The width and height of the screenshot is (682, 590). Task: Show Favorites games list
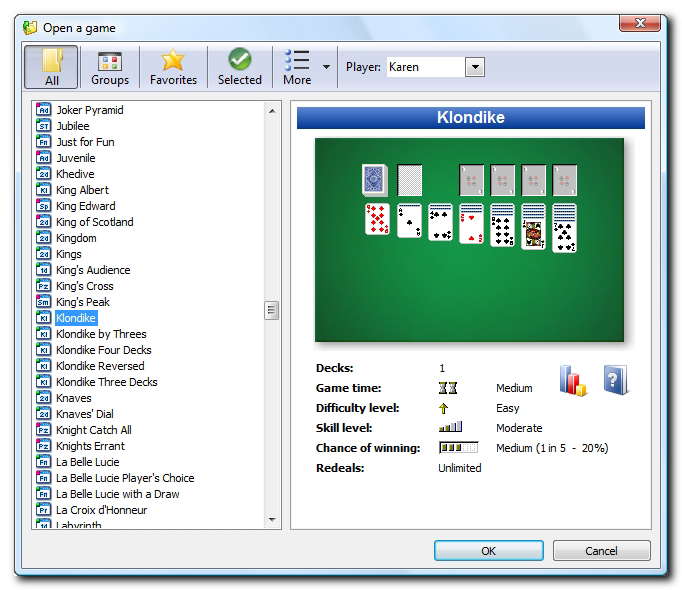click(x=173, y=67)
